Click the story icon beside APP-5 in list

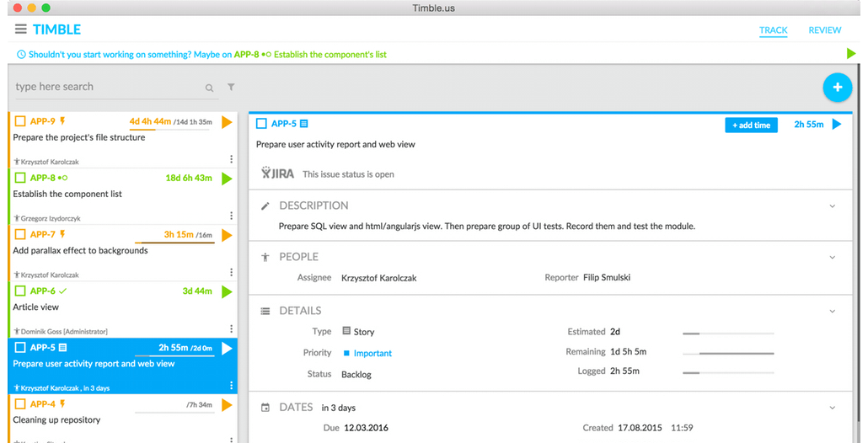(x=62, y=347)
